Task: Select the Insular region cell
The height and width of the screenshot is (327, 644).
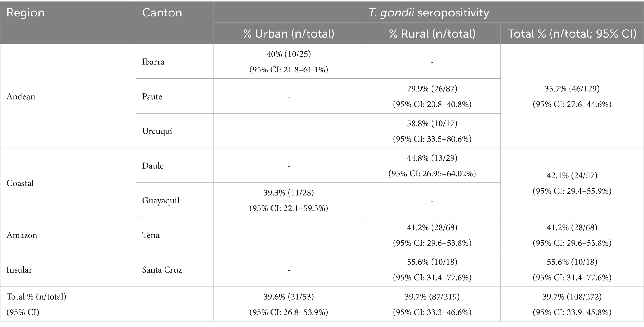Action: (19, 269)
